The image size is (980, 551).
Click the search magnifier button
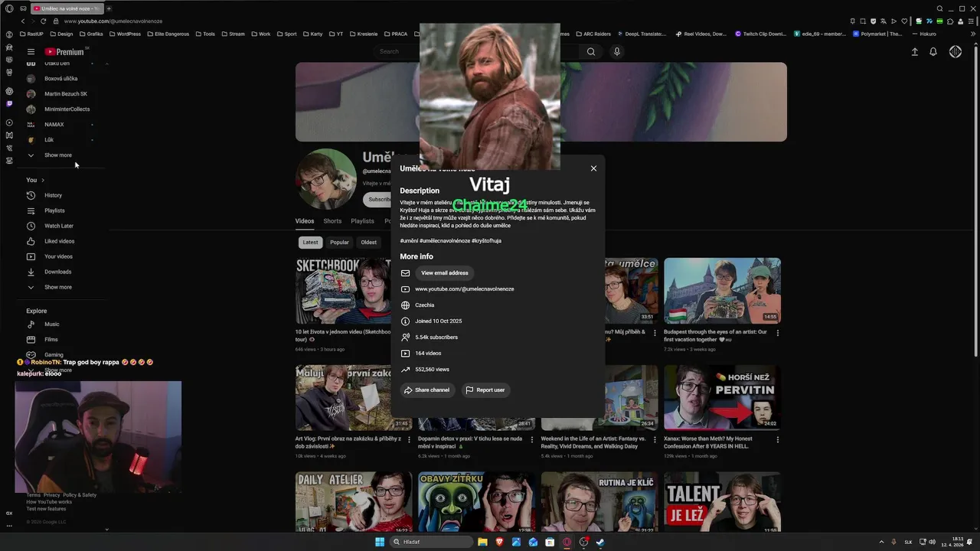(591, 51)
